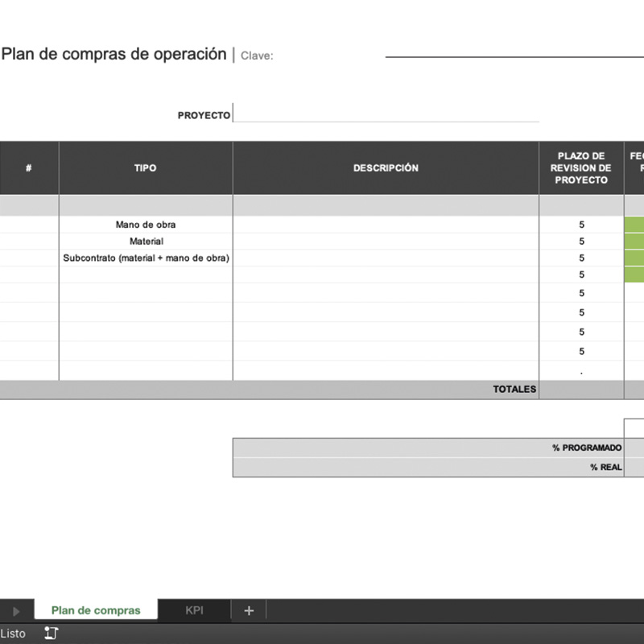This screenshot has height=644, width=644.
Task: Click the accessibility icon in status bar
Action: [x=52, y=634]
